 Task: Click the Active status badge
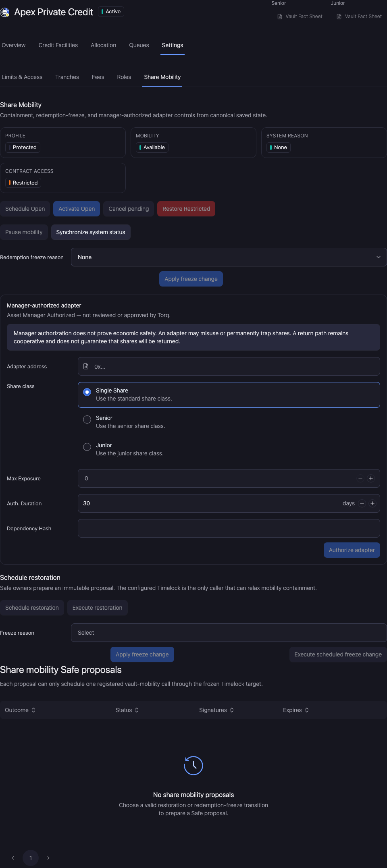click(111, 12)
